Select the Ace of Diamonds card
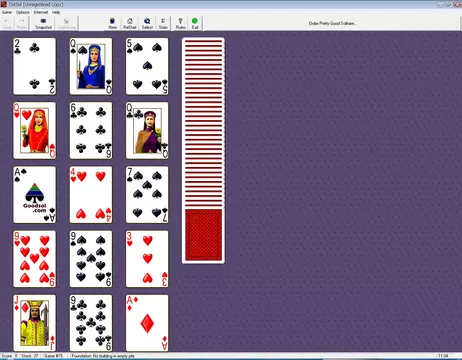The width and height of the screenshot is (462, 360). (x=147, y=323)
